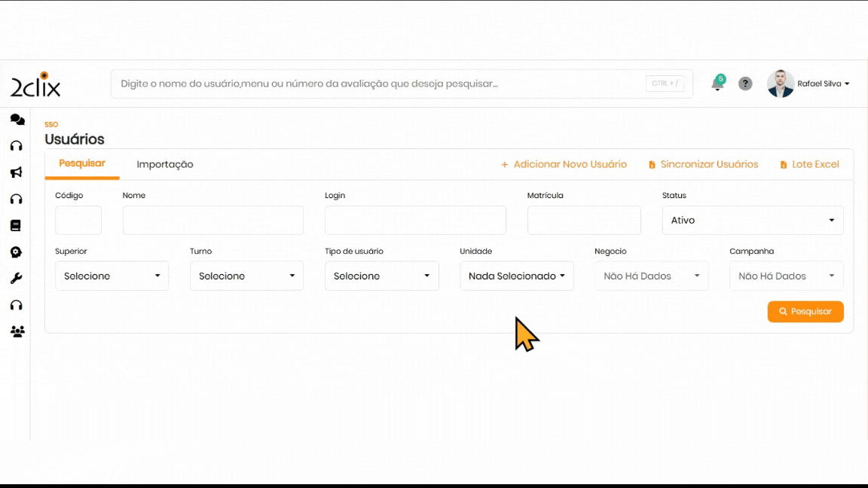Expand the Status dropdown showing Ativo

pos(752,221)
